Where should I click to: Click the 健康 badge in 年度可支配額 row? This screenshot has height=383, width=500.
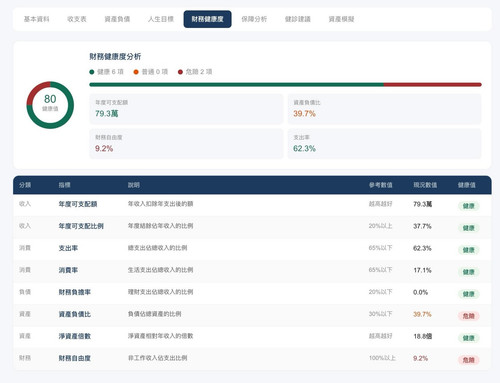click(x=469, y=206)
